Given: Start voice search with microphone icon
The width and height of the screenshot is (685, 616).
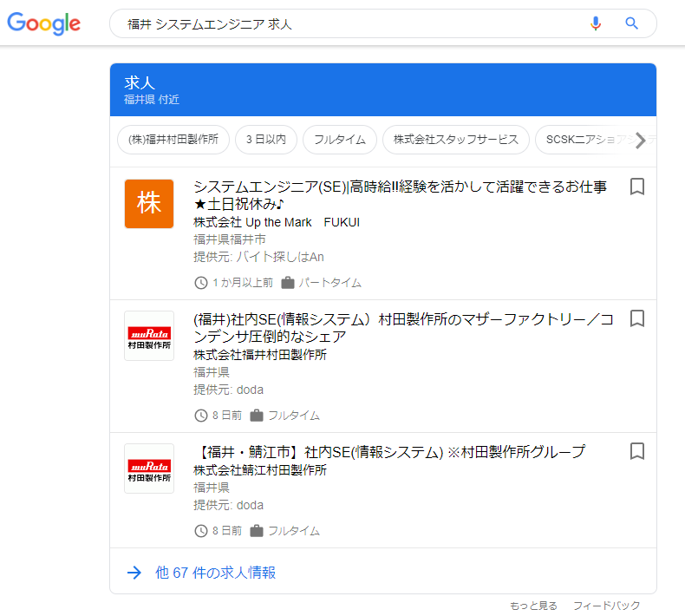Looking at the screenshot, I should pos(596,23).
